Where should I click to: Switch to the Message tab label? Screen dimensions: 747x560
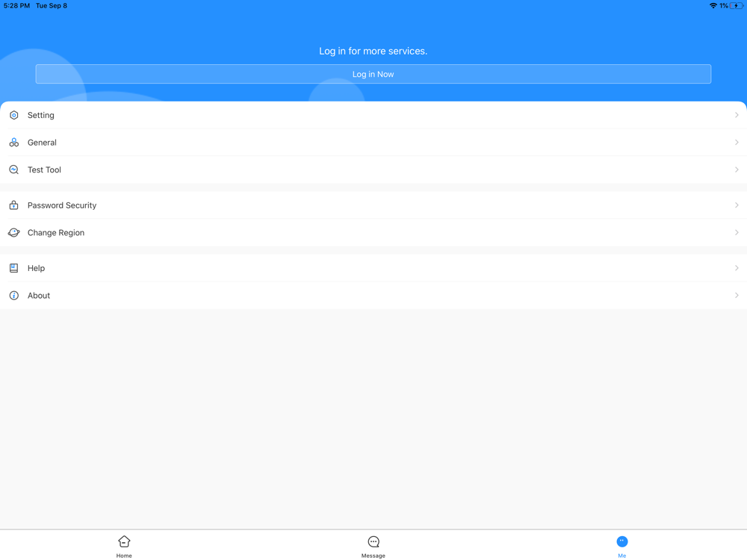373,556
